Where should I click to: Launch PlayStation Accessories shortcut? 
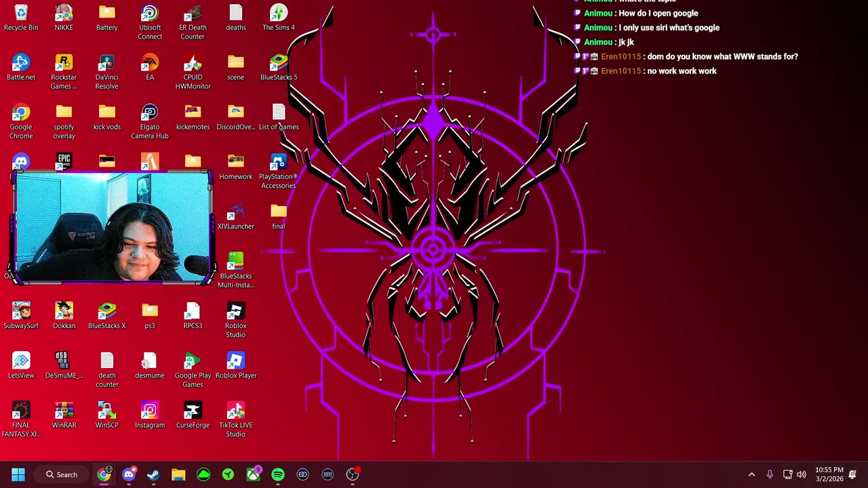[279, 171]
